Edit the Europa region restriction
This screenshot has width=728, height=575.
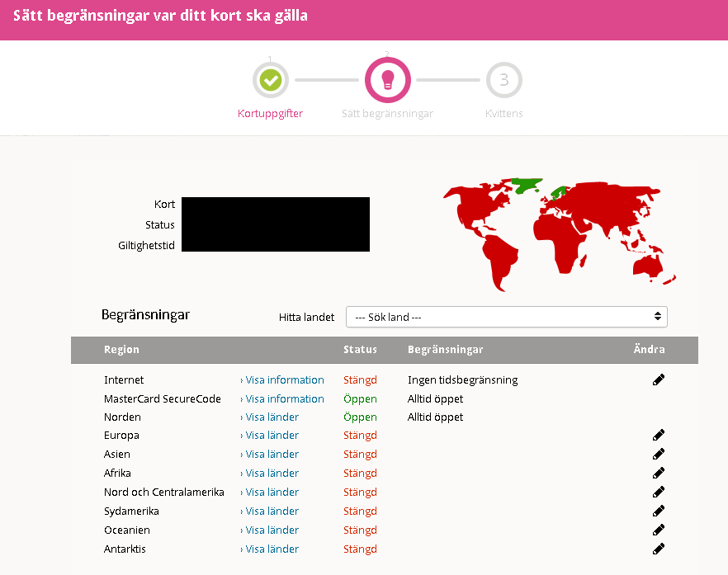658,435
